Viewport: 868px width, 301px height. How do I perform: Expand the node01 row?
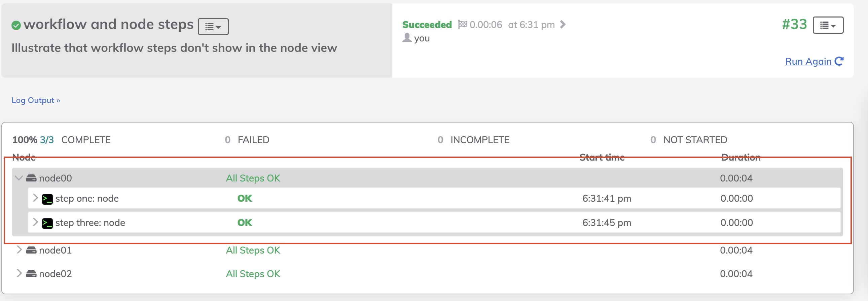[19, 250]
